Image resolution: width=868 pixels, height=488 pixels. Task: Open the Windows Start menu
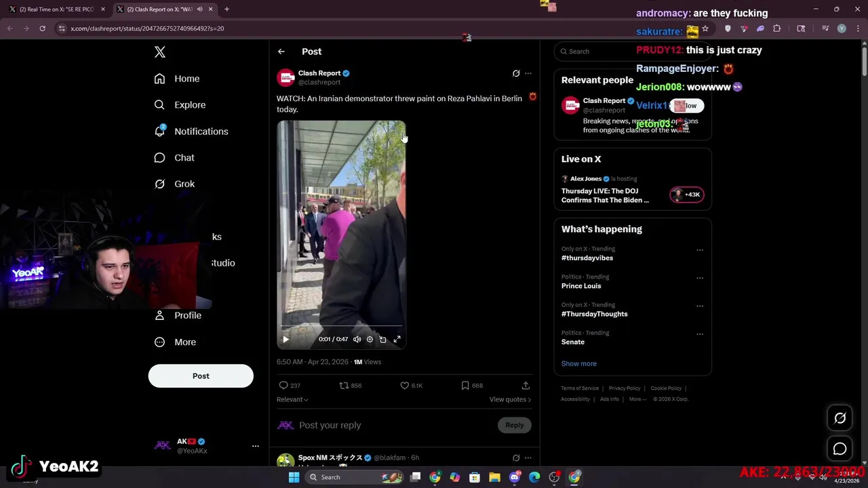tap(294, 477)
